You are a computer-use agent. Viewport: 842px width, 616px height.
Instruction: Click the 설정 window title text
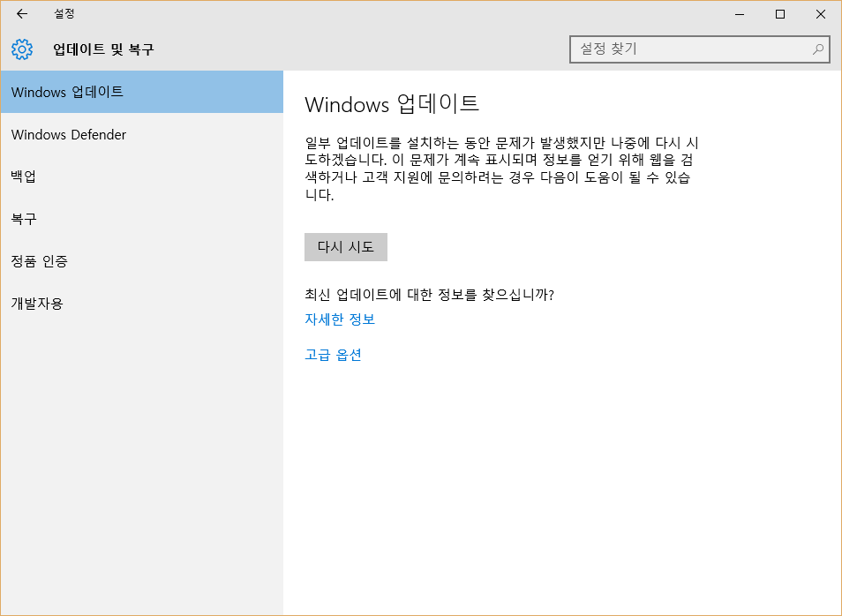[64, 14]
